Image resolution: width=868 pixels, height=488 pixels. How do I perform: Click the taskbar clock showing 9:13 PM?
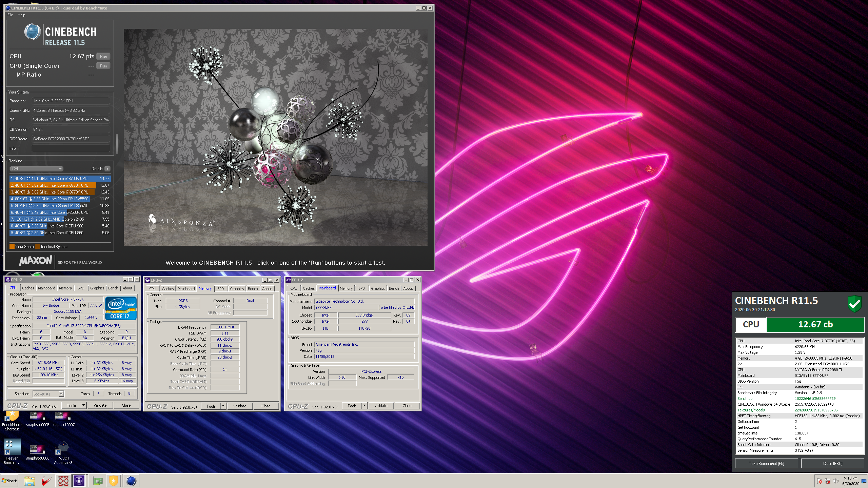coord(850,481)
